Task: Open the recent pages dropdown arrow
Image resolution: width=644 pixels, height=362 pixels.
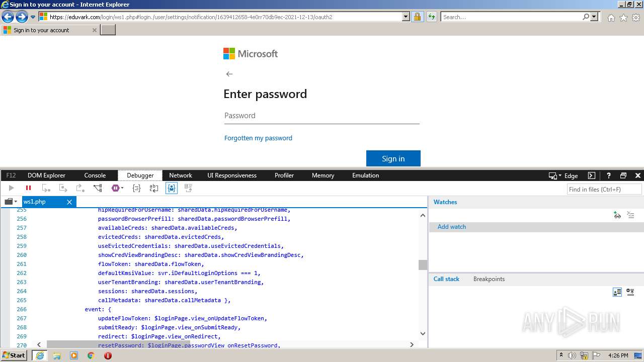Action: (33, 17)
